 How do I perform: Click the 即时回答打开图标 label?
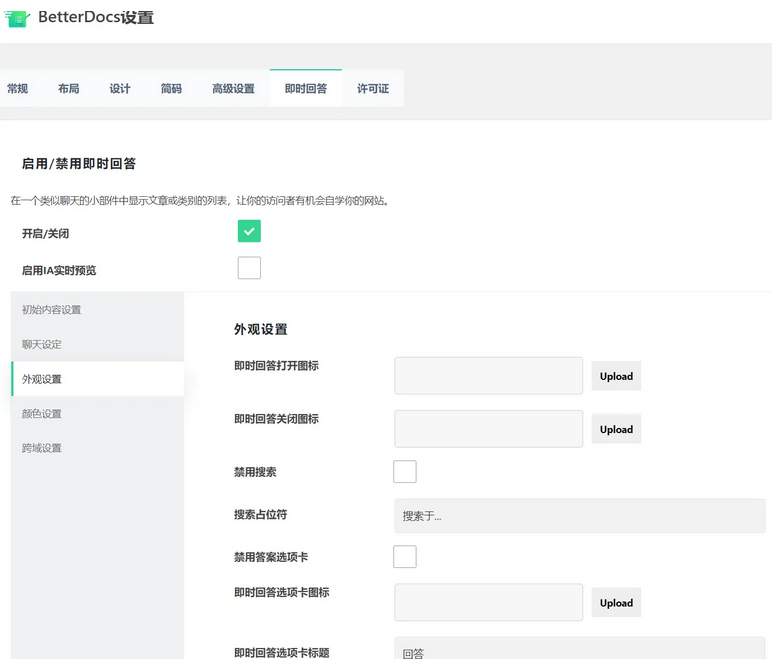[x=276, y=365]
